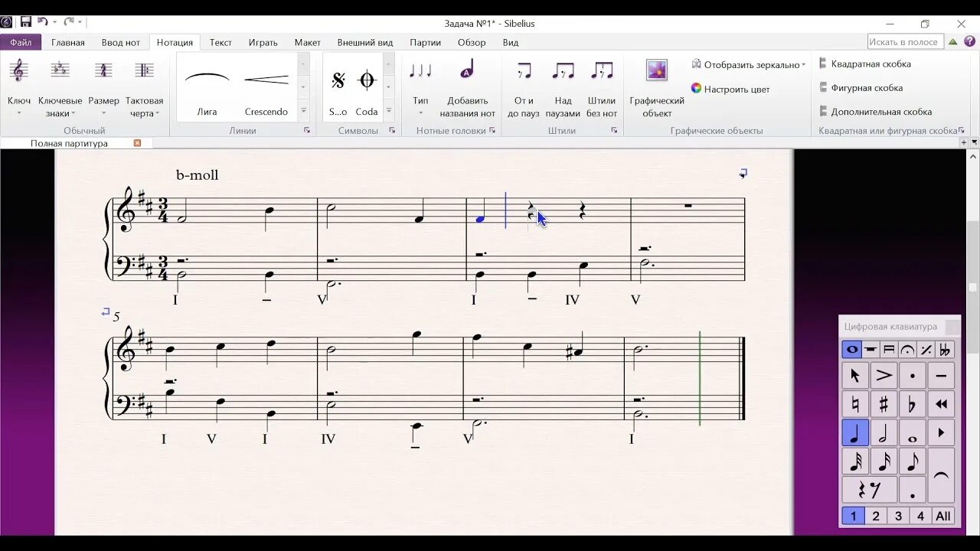
Task: Toggle the selected quarter note on keypad
Action: [854, 432]
